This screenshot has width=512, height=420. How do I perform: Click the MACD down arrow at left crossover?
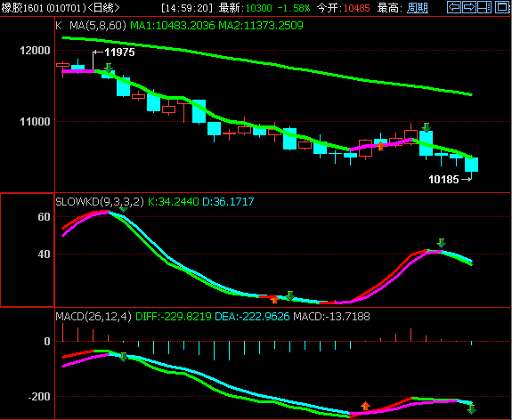(124, 357)
